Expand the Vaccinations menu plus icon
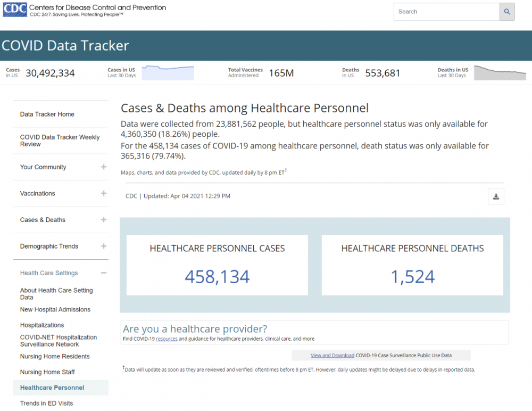The height and width of the screenshot is (411, 532). [x=104, y=193]
